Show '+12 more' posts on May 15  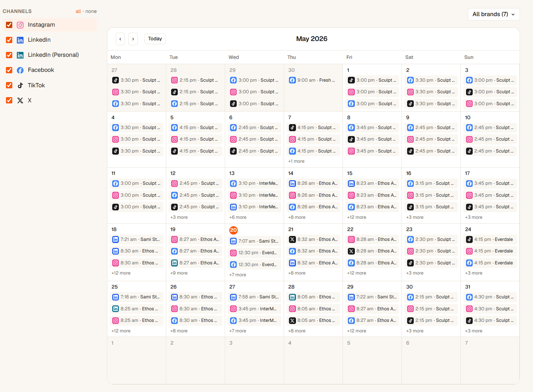tap(357, 217)
